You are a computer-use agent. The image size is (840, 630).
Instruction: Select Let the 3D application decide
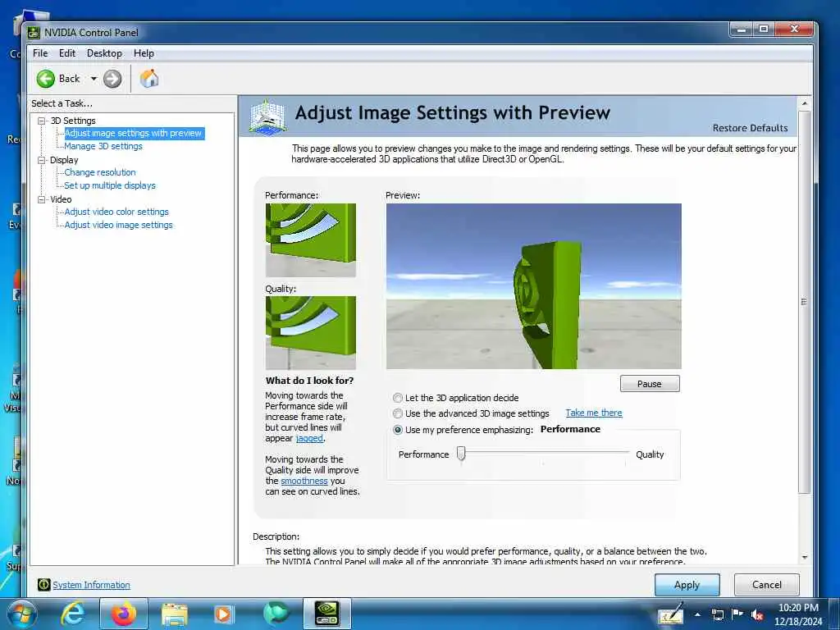click(398, 398)
